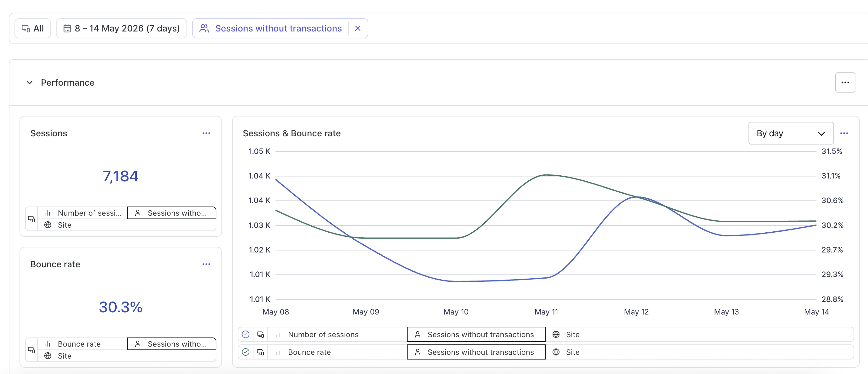This screenshot has width=868, height=374.
Task: Open the Bounce rate card options menu
Action: [206, 264]
